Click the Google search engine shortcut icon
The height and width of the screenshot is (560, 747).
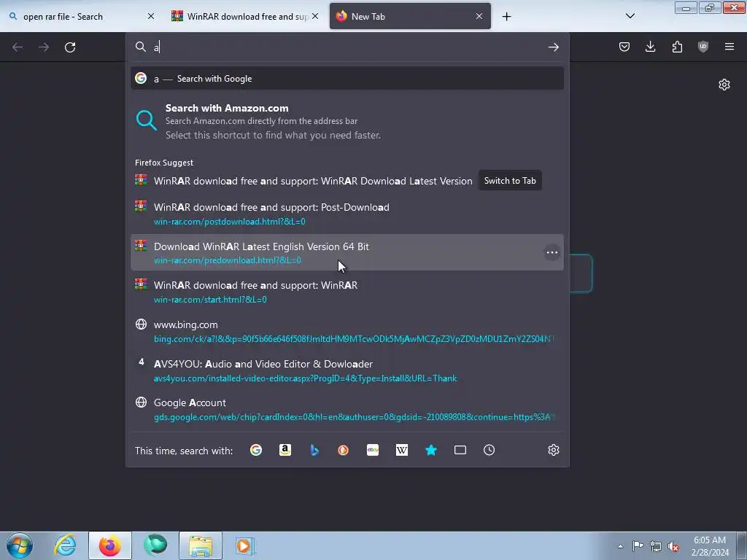click(x=256, y=450)
